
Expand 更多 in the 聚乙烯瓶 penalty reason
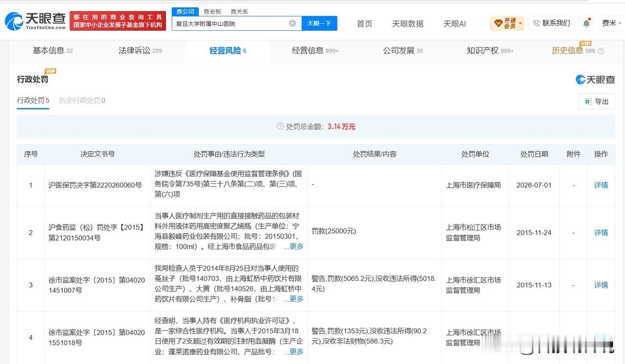coord(296,246)
